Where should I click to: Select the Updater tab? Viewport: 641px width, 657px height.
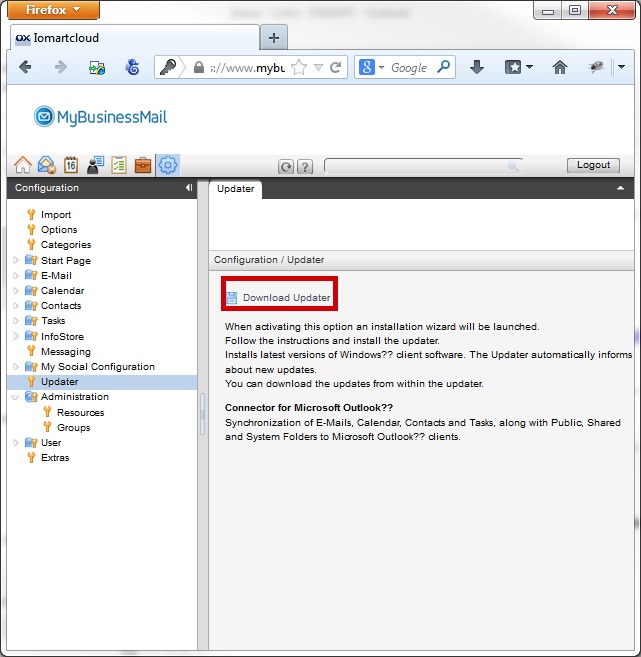tap(236, 188)
